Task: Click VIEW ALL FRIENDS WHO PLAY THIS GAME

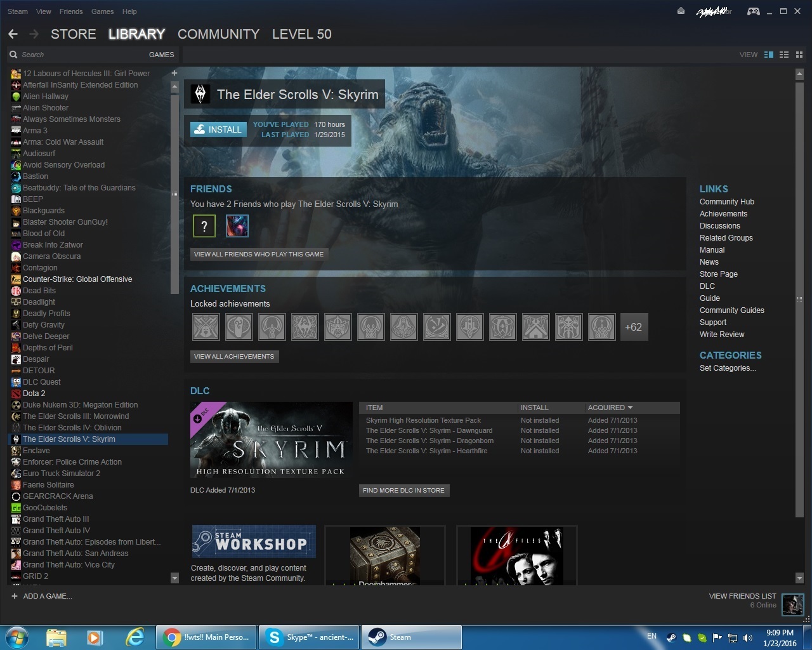Action: click(x=259, y=254)
